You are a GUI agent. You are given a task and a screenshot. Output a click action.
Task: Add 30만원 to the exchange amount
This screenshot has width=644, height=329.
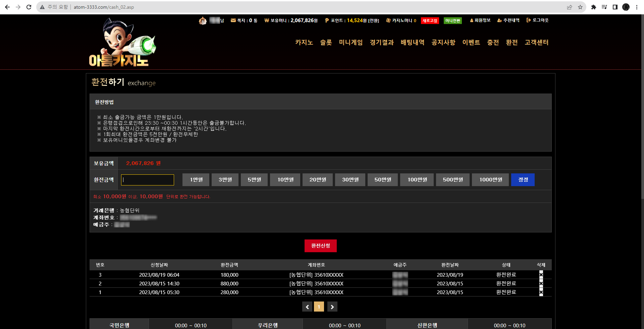click(x=350, y=180)
